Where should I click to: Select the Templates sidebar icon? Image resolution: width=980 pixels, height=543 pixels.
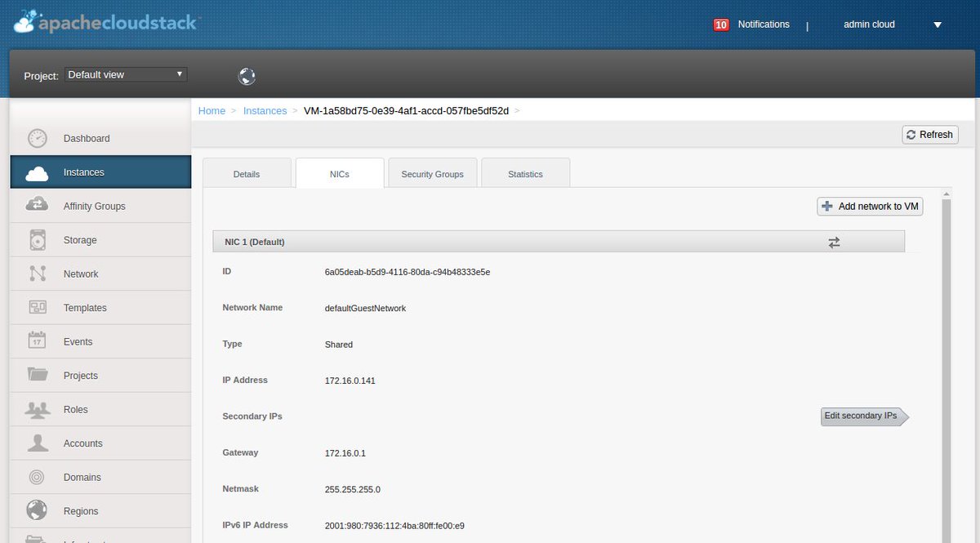tap(37, 307)
